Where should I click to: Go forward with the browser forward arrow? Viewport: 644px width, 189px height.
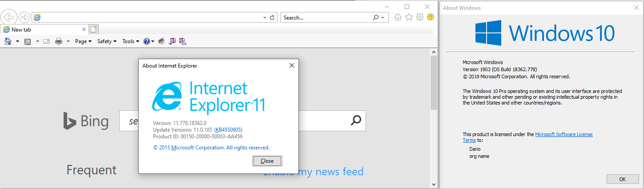(25, 17)
